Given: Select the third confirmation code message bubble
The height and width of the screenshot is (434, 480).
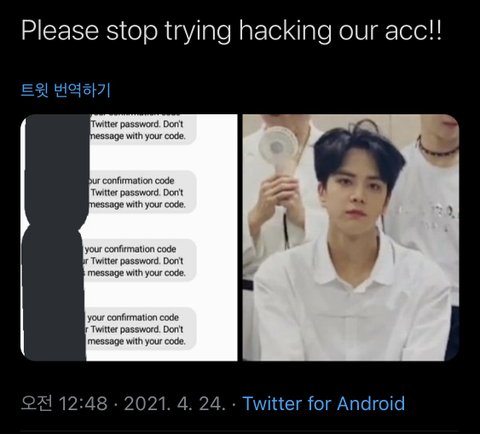Looking at the screenshot, I should [140, 260].
